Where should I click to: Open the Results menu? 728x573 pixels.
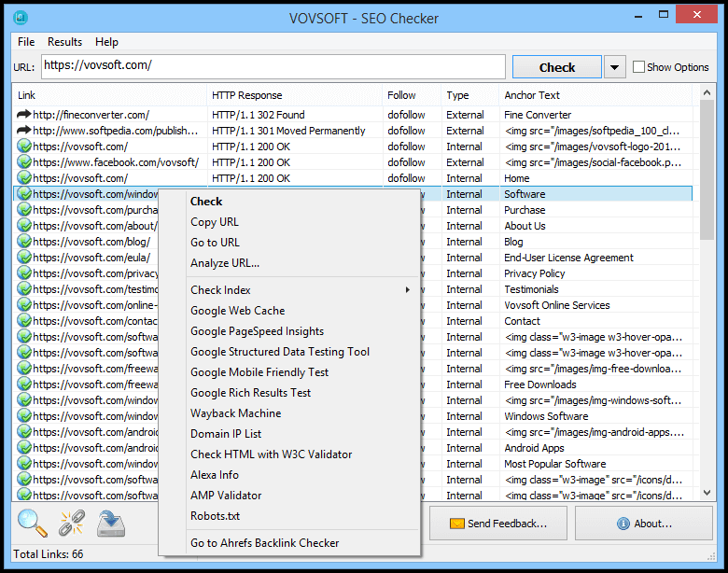click(x=64, y=42)
